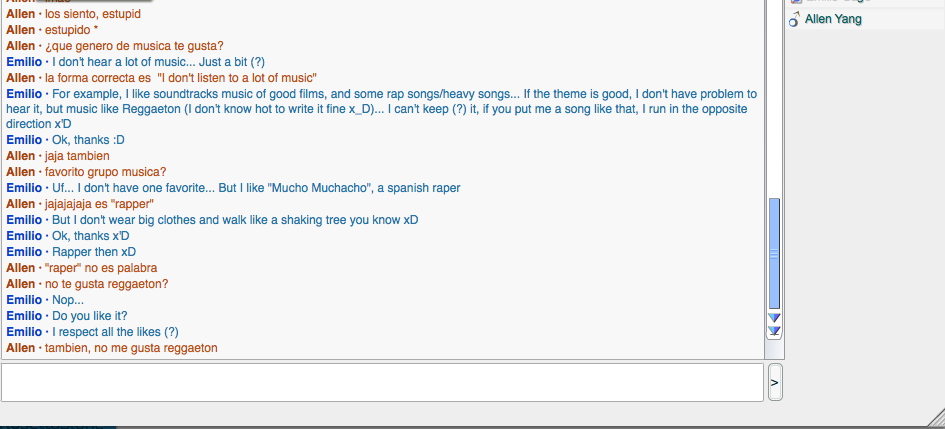Image resolution: width=945 pixels, height=429 pixels.
Task: Click the single down arrow in chat scrollbar
Action: click(774, 318)
